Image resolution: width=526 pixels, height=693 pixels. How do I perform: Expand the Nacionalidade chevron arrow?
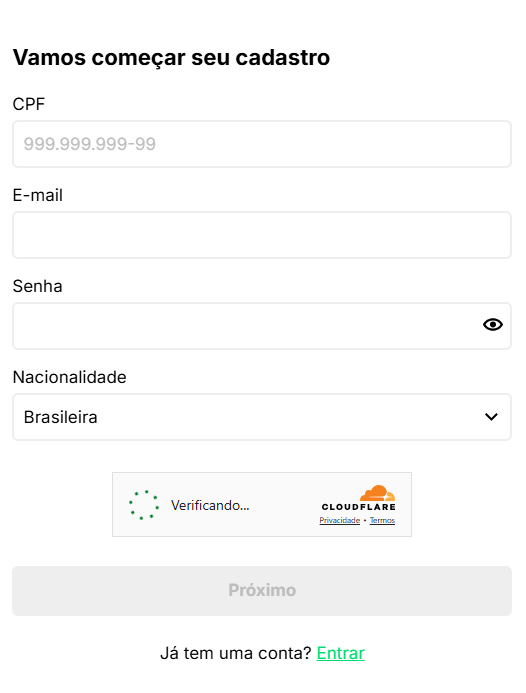[491, 417]
